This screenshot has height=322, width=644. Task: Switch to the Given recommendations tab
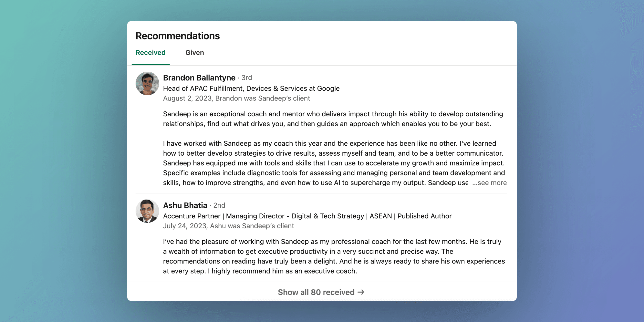click(195, 53)
